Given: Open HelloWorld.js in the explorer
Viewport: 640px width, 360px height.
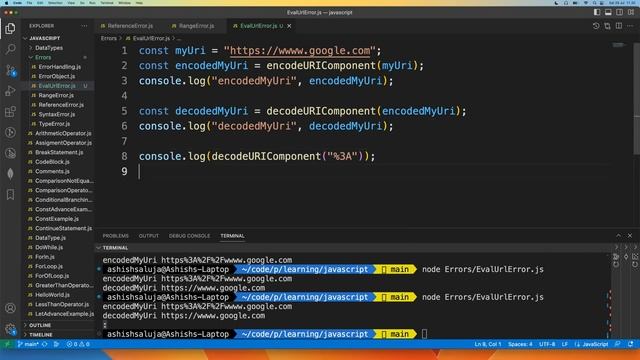Looking at the screenshot, I should click(x=52, y=295).
